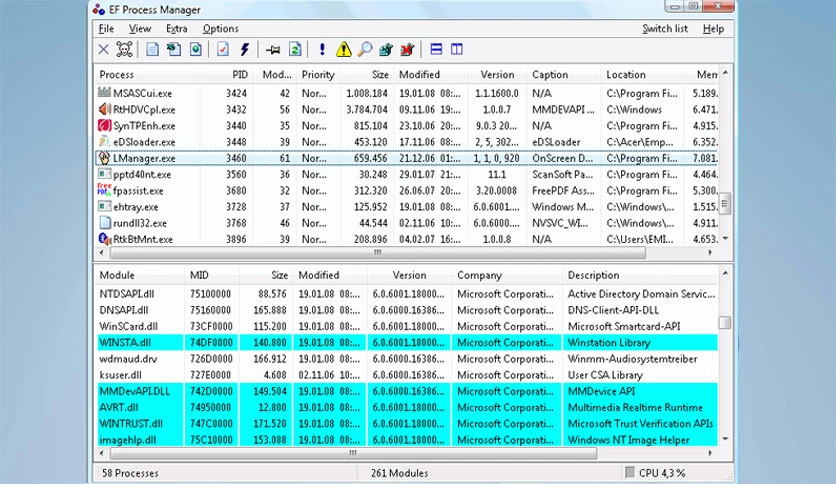Select the DNSAPI.dll module row
This screenshot has height=484, width=836.
(407, 310)
